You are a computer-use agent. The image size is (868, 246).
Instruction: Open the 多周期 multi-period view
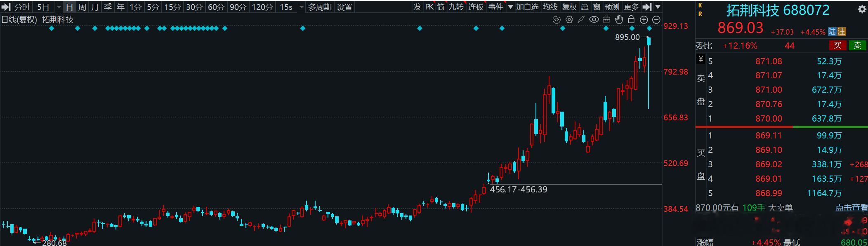click(x=320, y=7)
